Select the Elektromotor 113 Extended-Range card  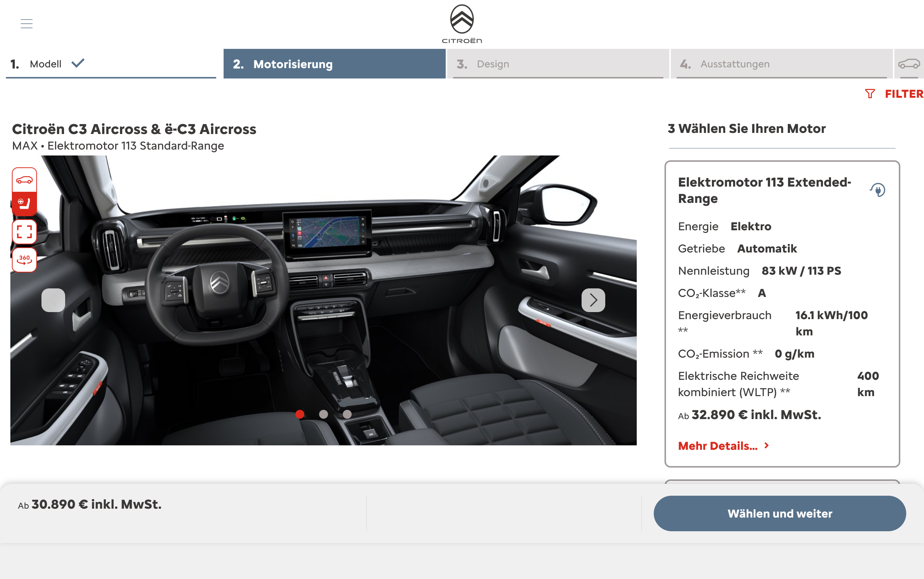[x=782, y=314]
